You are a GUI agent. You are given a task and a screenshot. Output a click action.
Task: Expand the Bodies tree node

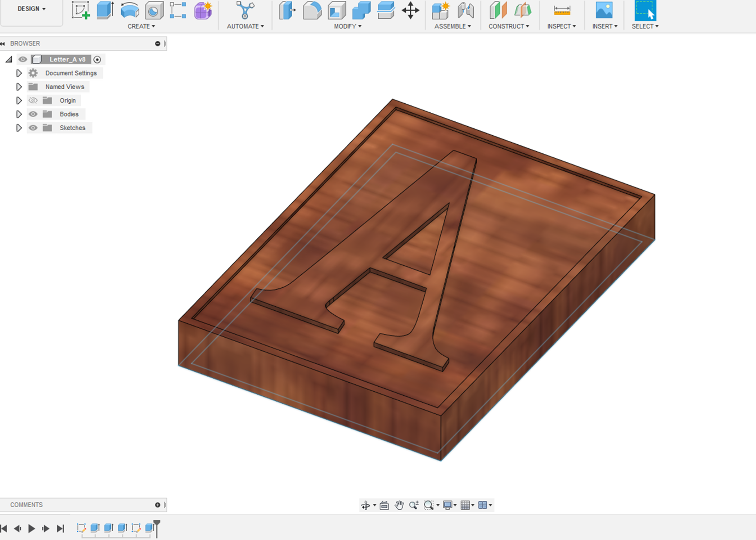tap(19, 114)
